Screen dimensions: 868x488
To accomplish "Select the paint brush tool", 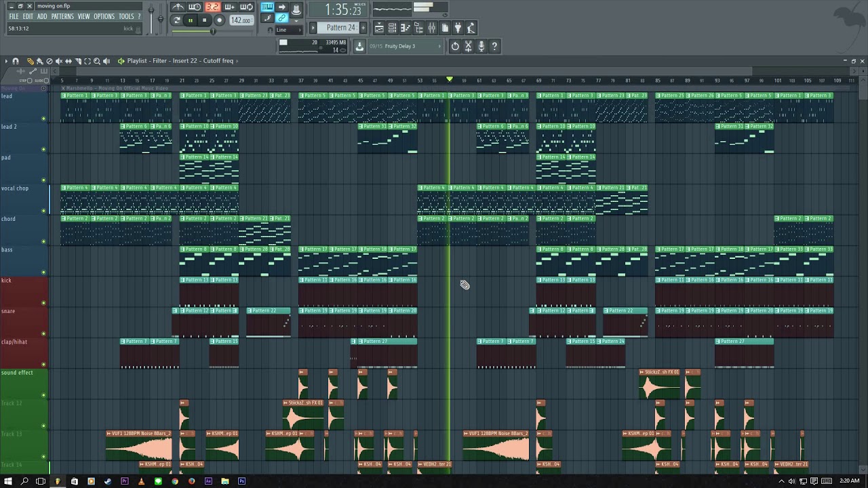I will (39, 61).
